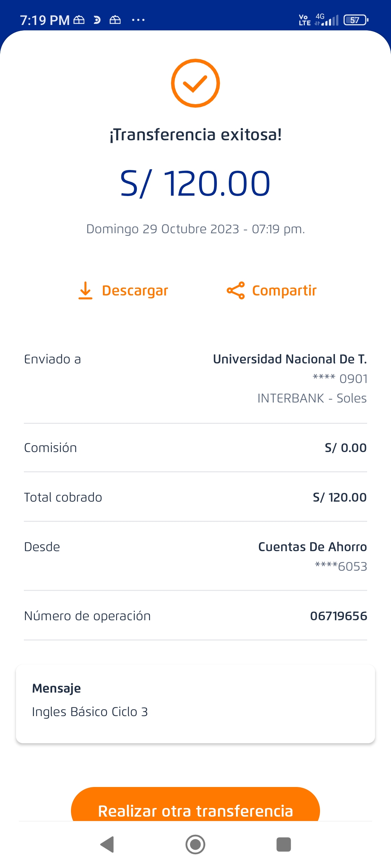Click the Compartir link
Screen dimensions: 391x868
click(x=284, y=291)
